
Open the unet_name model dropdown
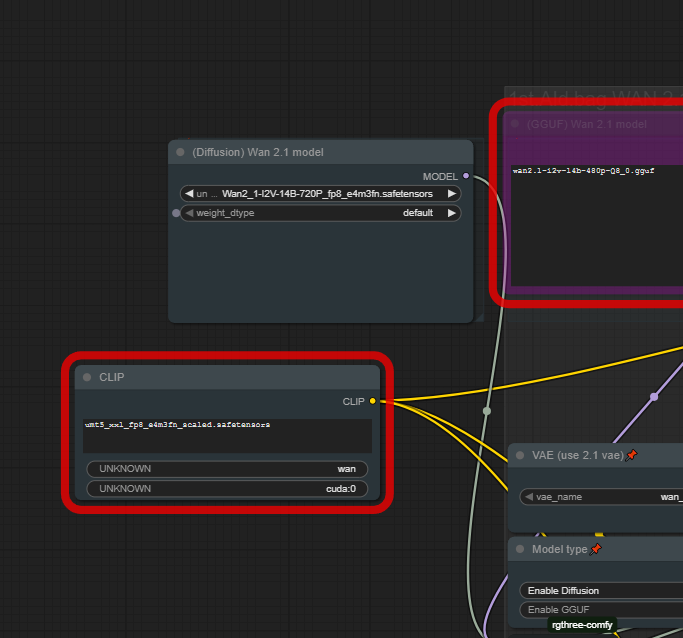(321, 193)
